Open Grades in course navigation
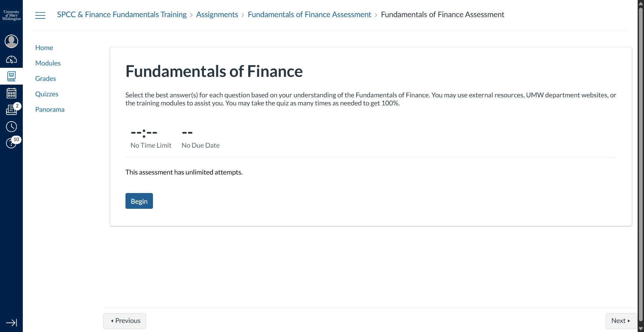This screenshot has width=644, height=332. point(46,79)
